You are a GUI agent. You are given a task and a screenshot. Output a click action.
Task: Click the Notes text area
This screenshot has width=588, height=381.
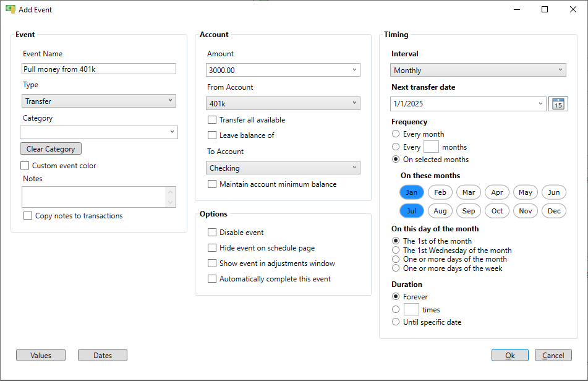94,197
